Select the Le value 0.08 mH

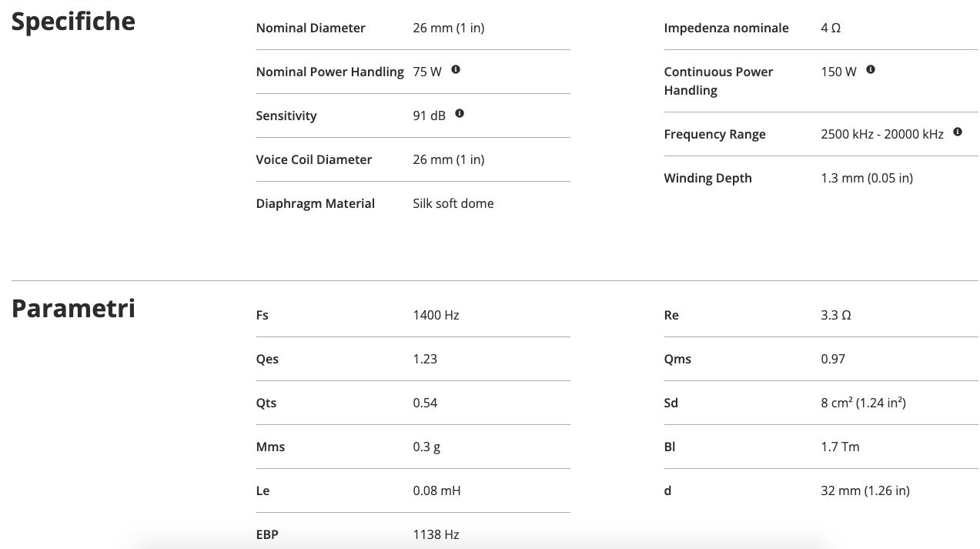[x=436, y=491]
